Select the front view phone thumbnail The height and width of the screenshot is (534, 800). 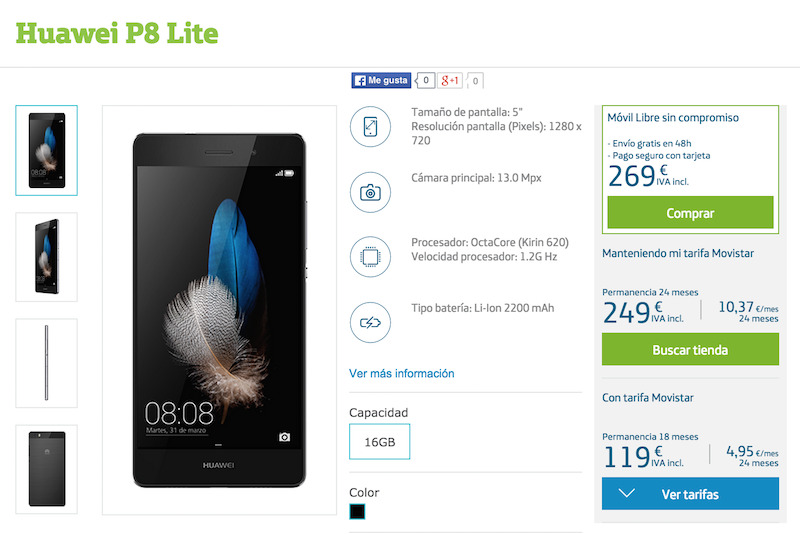tap(46, 150)
